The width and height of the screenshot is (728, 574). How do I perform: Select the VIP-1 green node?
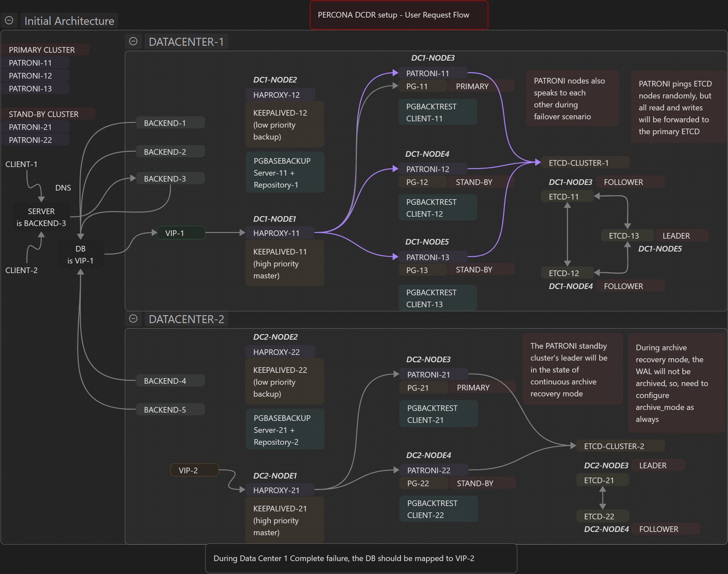[181, 233]
